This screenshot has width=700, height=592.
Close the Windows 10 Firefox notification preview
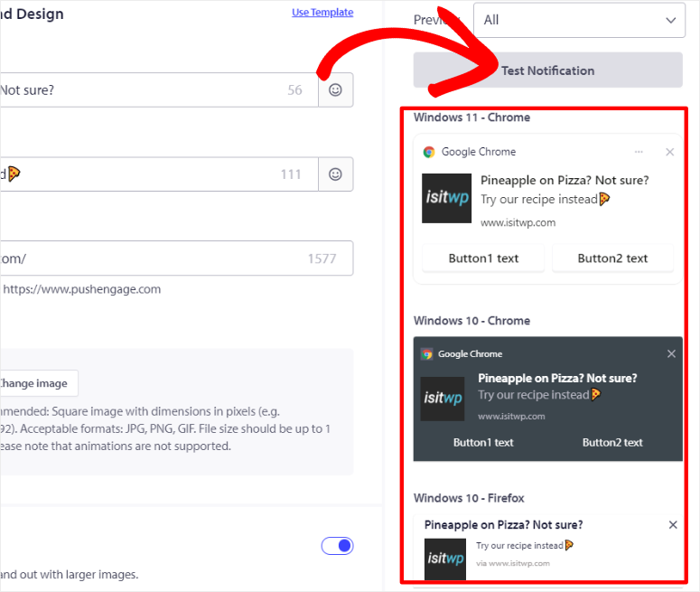673,525
